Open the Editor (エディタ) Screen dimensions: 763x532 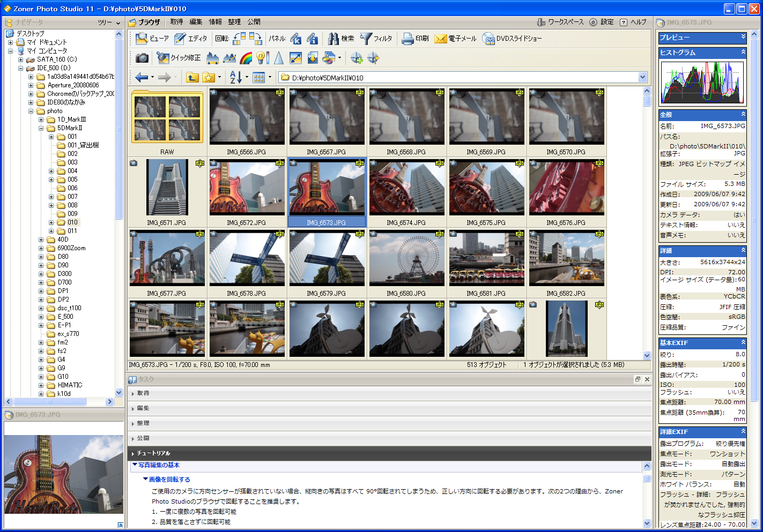pyautogui.click(x=190, y=38)
